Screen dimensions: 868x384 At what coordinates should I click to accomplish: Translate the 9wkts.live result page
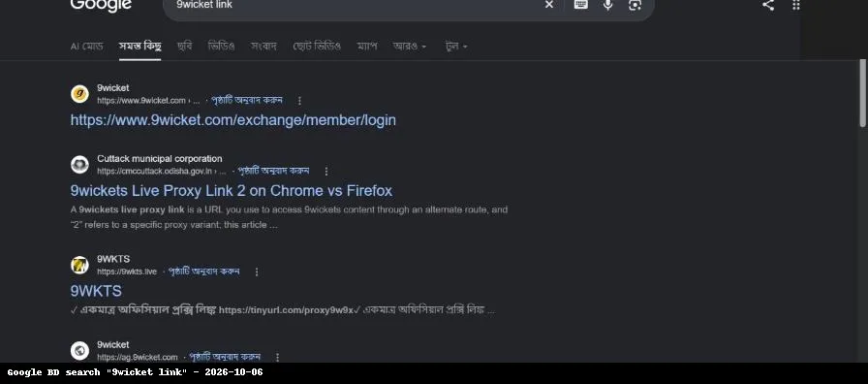pos(203,271)
